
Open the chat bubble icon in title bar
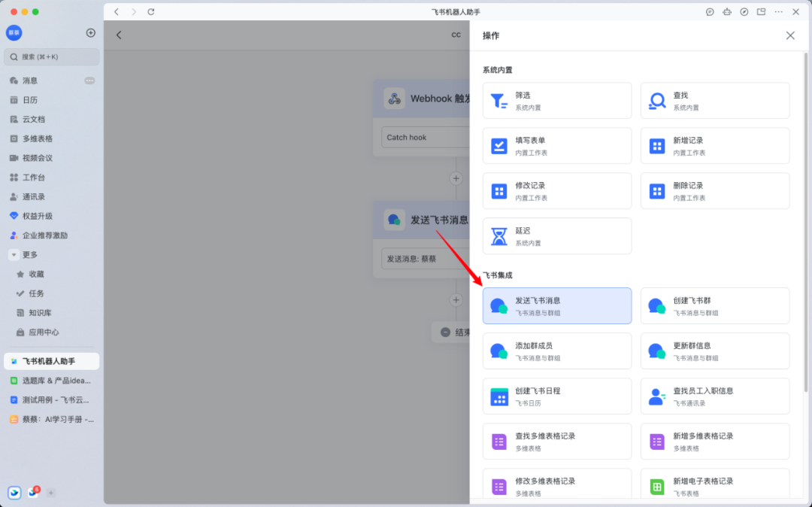click(710, 11)
